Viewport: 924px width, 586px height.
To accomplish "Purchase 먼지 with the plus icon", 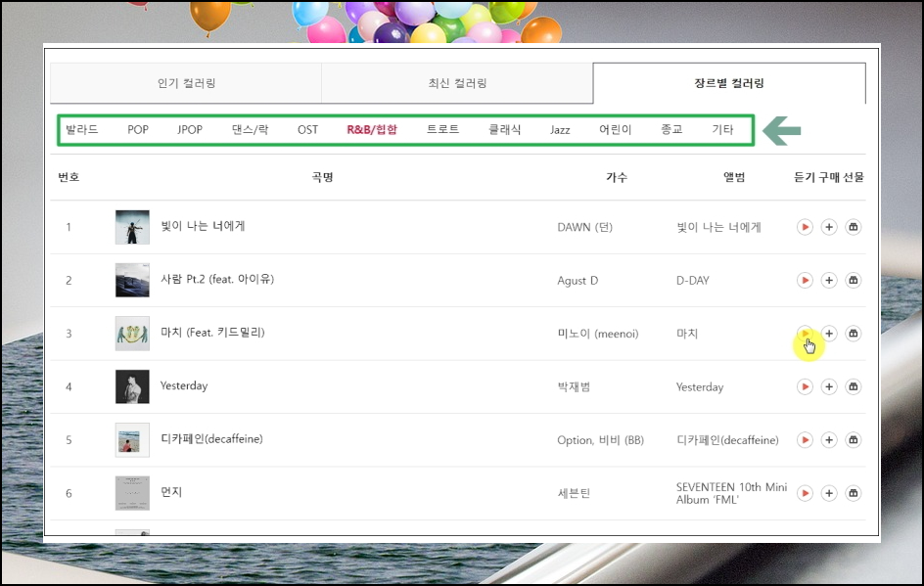I will (828, 493).
